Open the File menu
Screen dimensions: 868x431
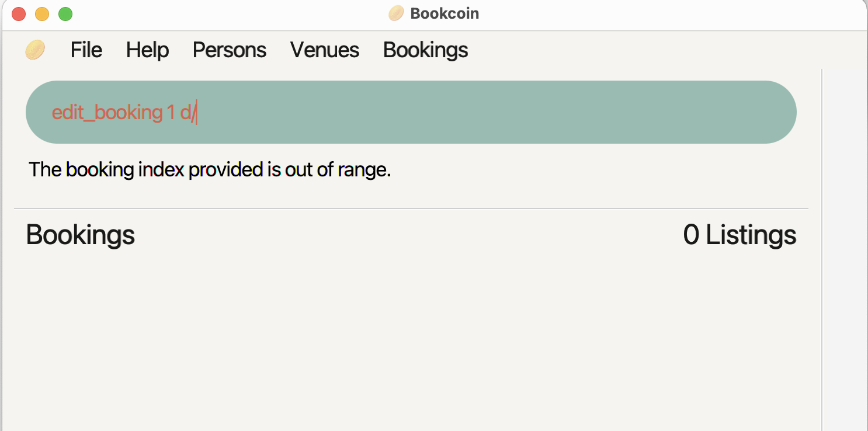pos(86,50)
